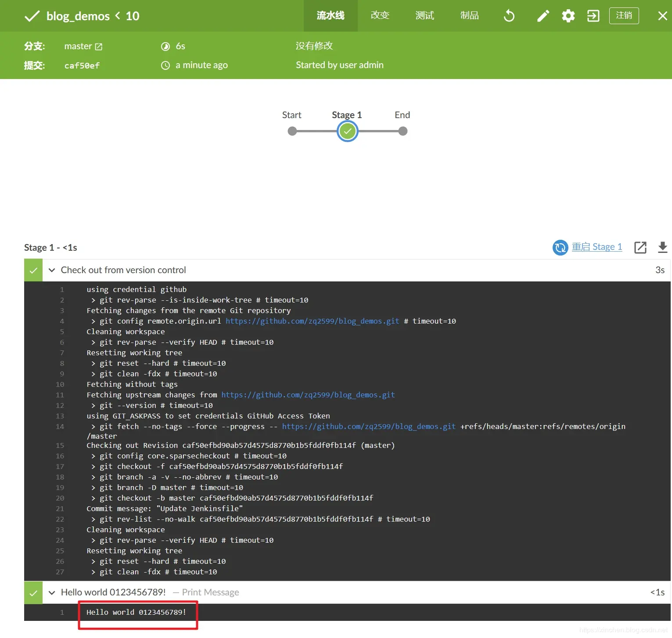672x638 pixels.
Task: Click the duration icon beside 6s
Action: pyautogui.click(x=165, y=47)
